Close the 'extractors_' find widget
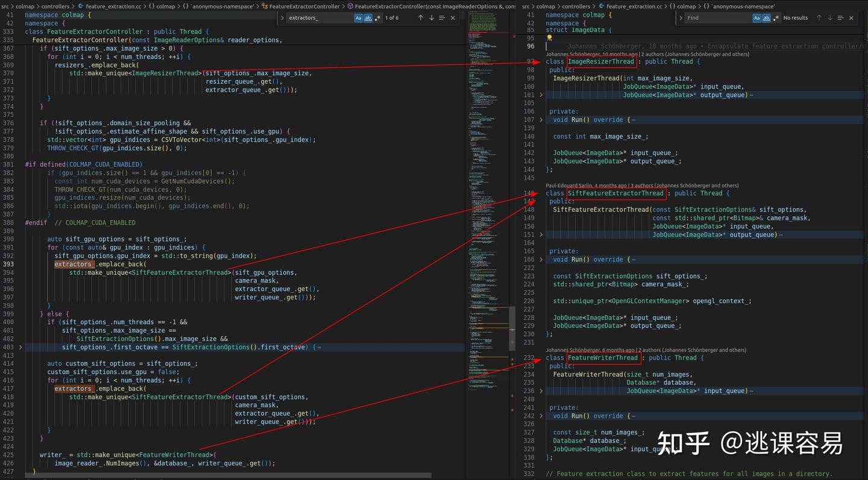Image resolution: width=868 pixels, height=480 pixels. tap(453, 18)
